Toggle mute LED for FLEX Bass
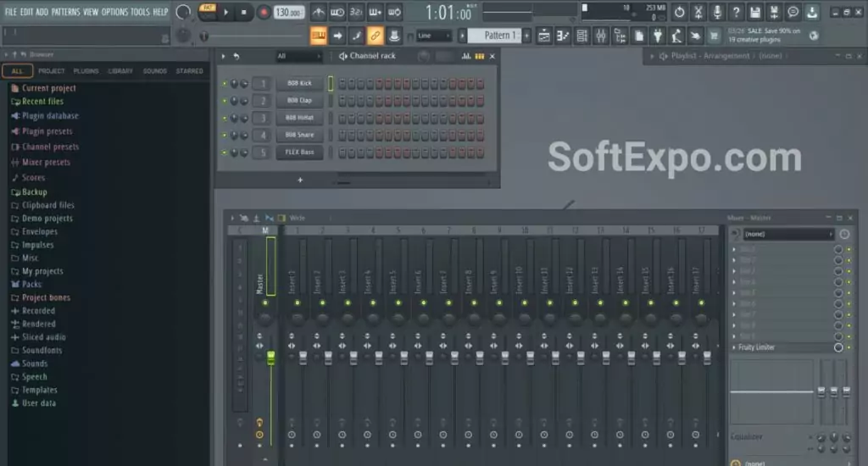868x466 pixels. (x=224, y=153)
